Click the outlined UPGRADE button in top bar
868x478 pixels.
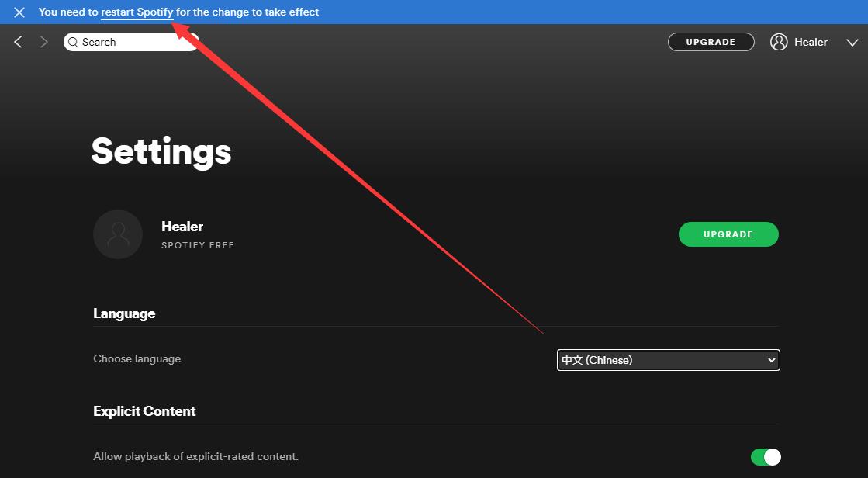click(711, 42)
